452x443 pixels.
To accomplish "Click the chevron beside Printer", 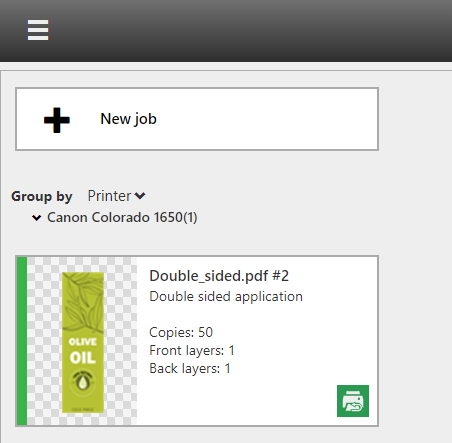I will coord(140,196).
